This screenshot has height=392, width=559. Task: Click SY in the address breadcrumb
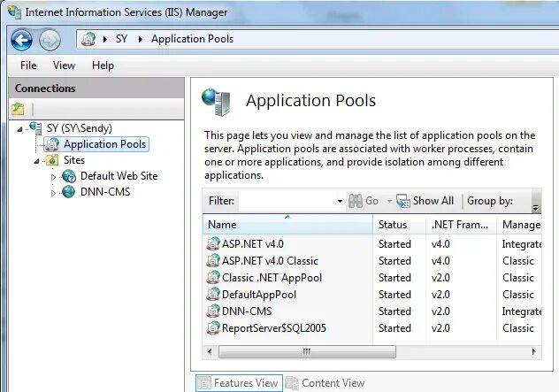(121, 39)
